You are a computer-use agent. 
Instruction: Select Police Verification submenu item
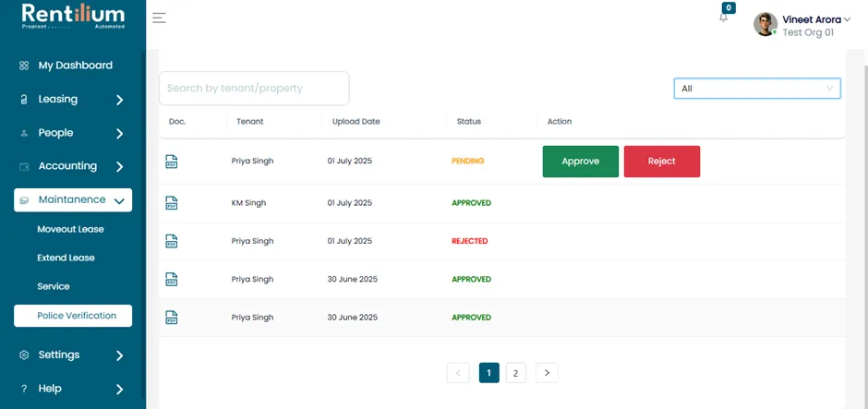pos(73,316)
